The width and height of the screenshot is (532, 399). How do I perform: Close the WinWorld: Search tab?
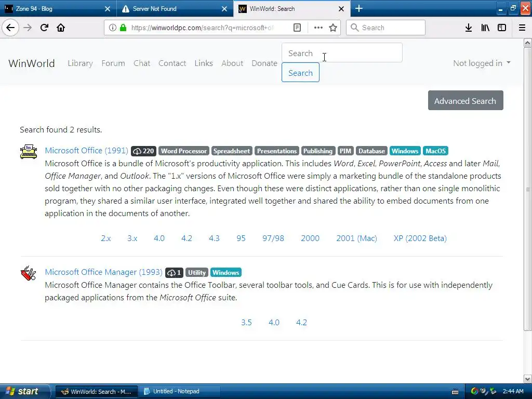[x=341, y=9]
